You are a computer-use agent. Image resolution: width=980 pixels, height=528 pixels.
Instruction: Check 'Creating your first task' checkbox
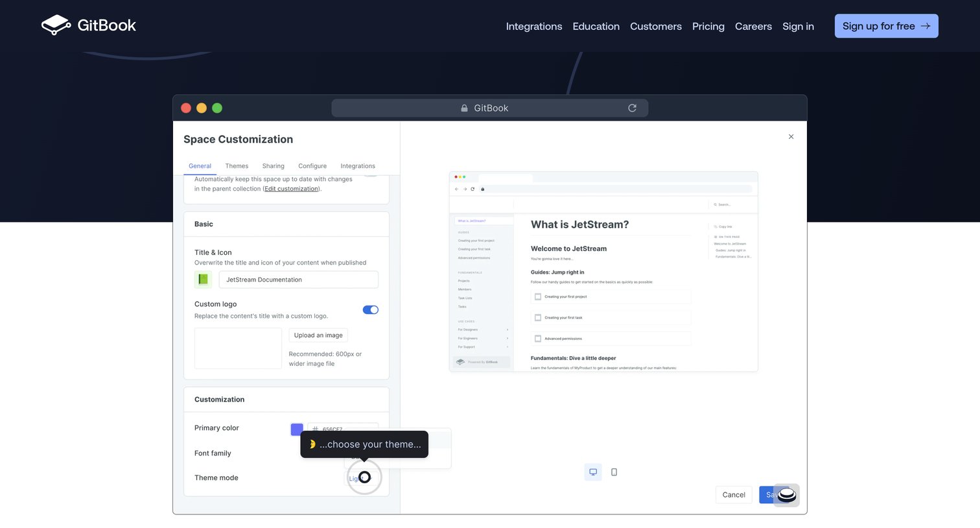tap(537, 318)
